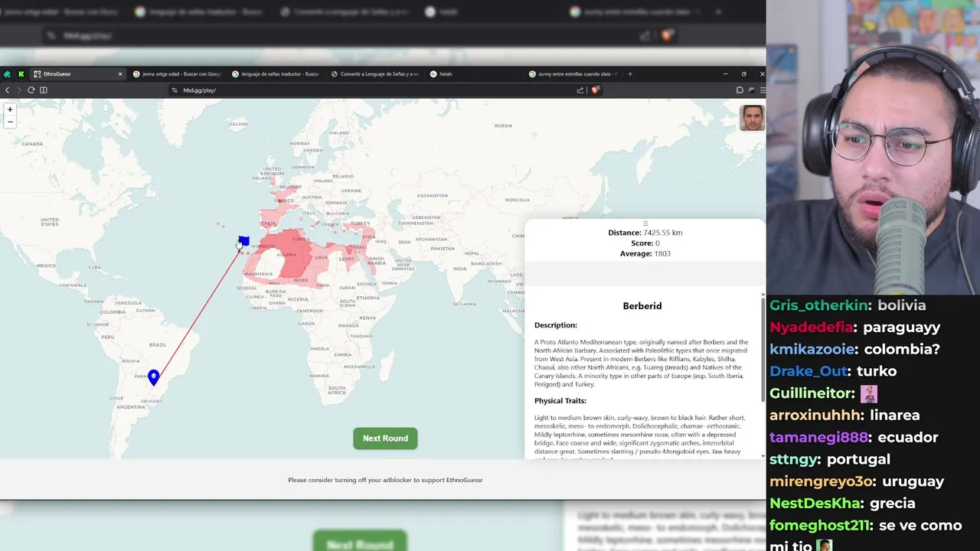This screenshot has height=551, width=980.
Task: Click the Berberid description paragraph
Action: pos(642,363)
